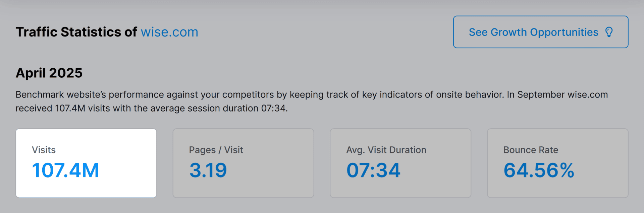Click the April 2025 heading

pyautogui.click(x=49, y=73)
